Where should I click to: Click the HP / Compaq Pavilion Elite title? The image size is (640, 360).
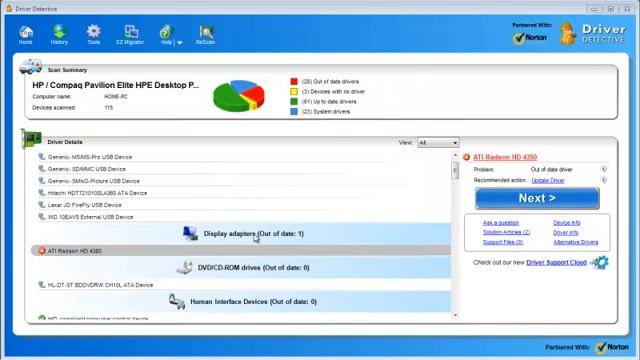(116, 85)
